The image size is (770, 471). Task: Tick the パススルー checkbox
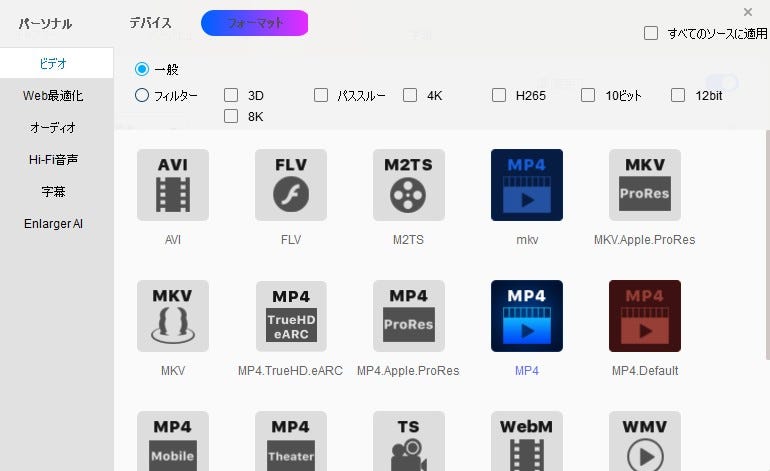pos(321,95)
